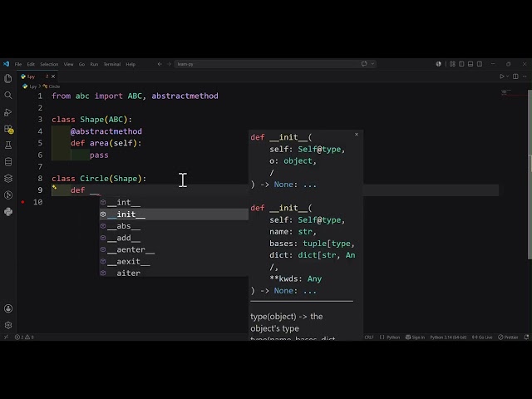532x399 pixels.
Task: Close the l.py editor tab
Action: click(53, 76)
